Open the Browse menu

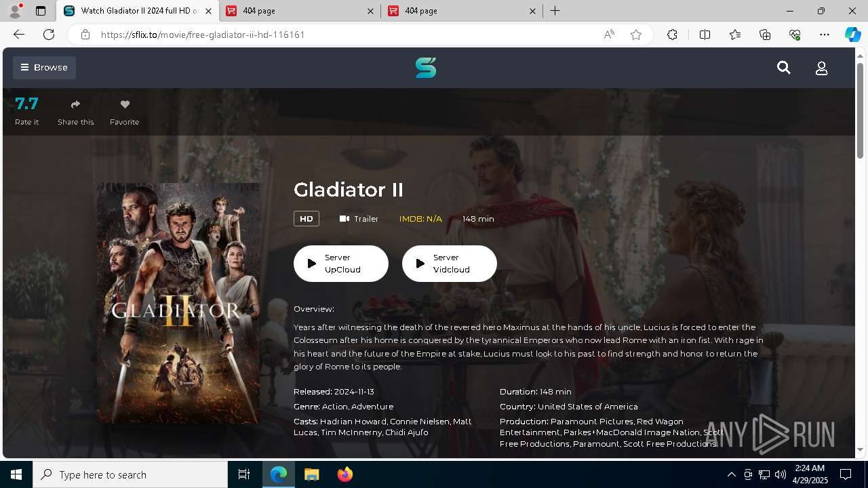(44, 67)
